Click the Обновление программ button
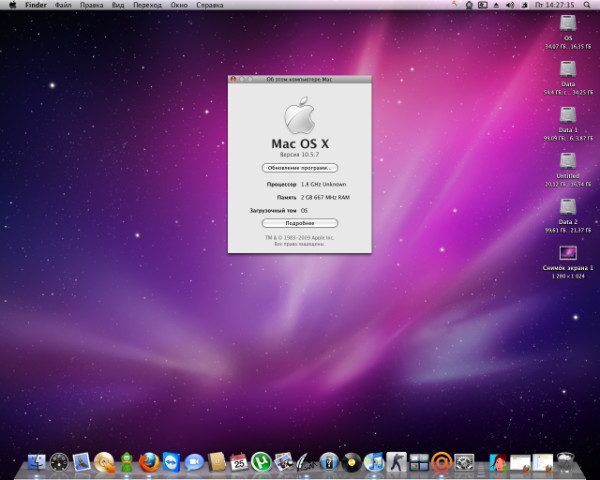This screenshot has width=600, height=480. (x=300, y=168)
